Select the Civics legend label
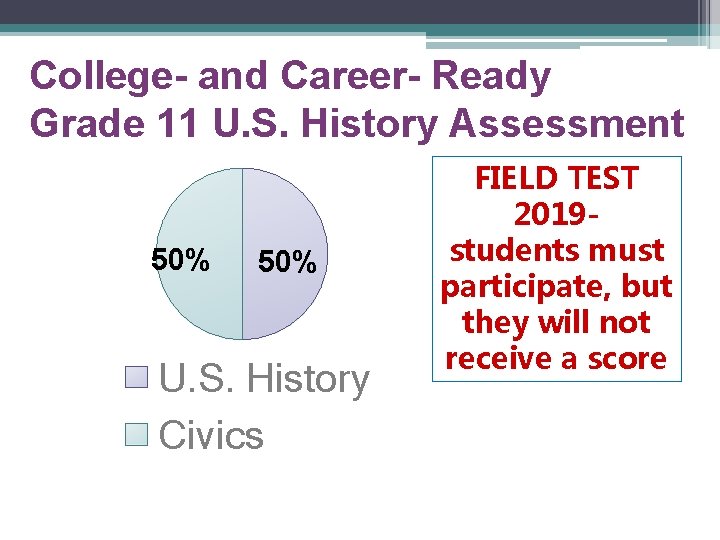Viewport: 720px width, 540px height. point(211,434)
